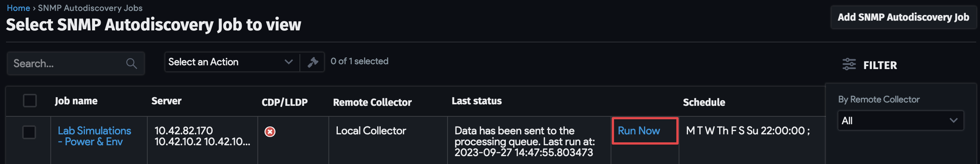Click the Job name column header
The image size is (980, 164).
tap(76, 101)
